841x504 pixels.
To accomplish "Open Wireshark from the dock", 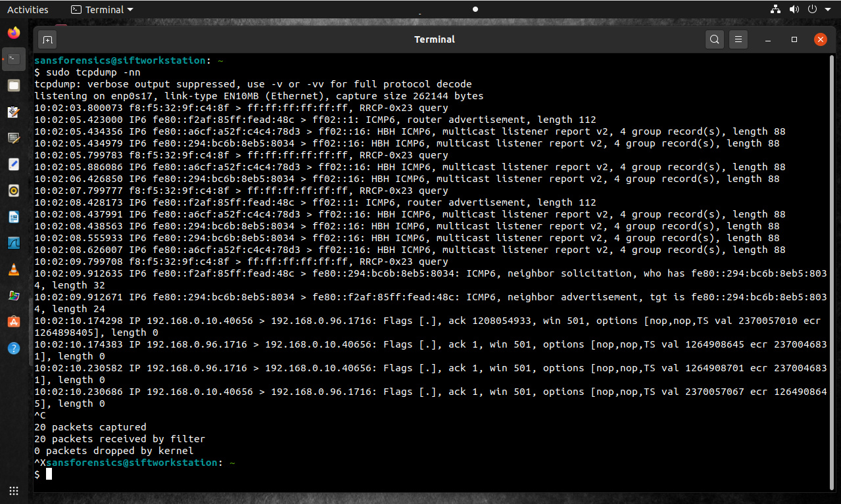I will 14,243.
